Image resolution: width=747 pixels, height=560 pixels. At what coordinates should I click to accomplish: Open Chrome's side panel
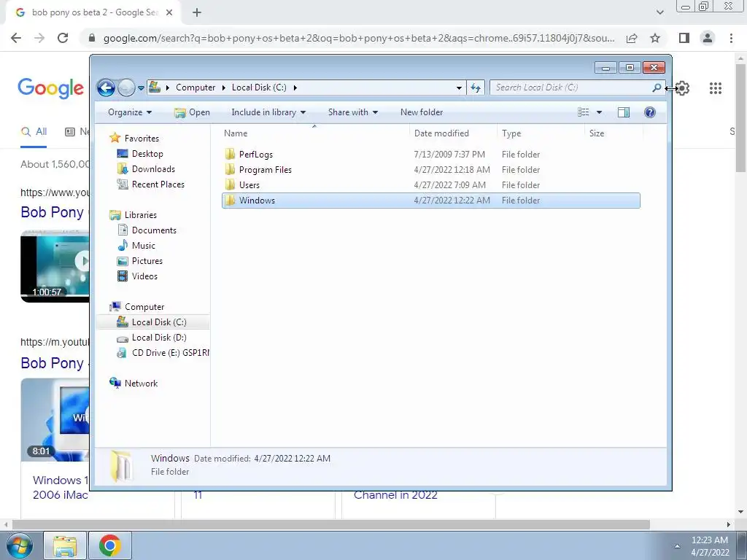pos(684,38)
